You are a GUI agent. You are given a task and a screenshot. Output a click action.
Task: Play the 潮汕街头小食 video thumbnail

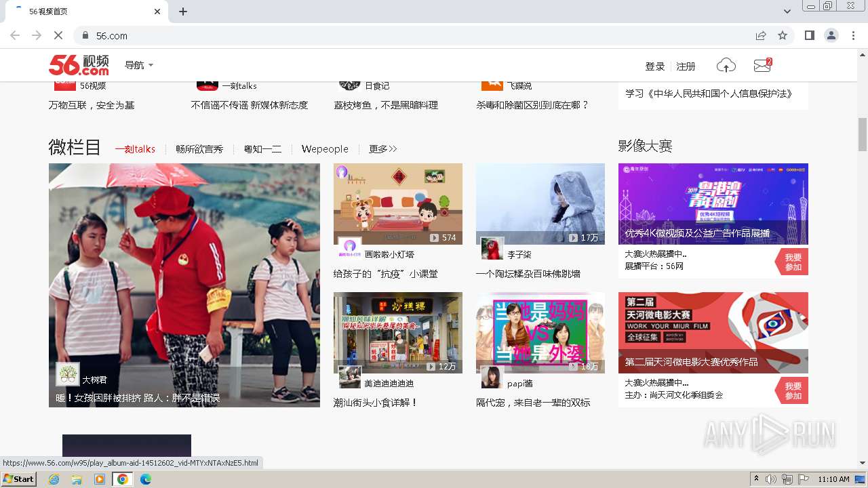tap(398, 333)
